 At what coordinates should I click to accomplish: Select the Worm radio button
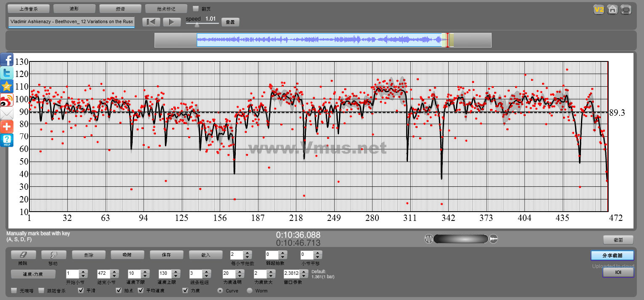[250, 290]
